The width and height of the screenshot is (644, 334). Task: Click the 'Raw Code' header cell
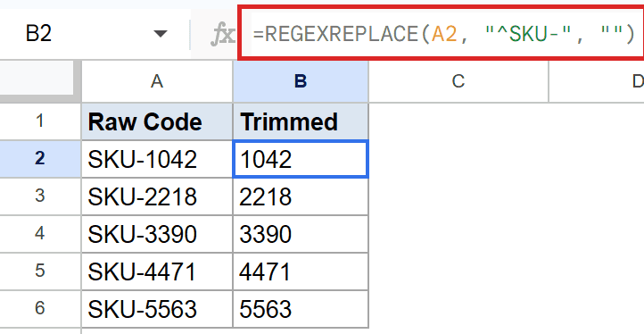coord(157,121)
